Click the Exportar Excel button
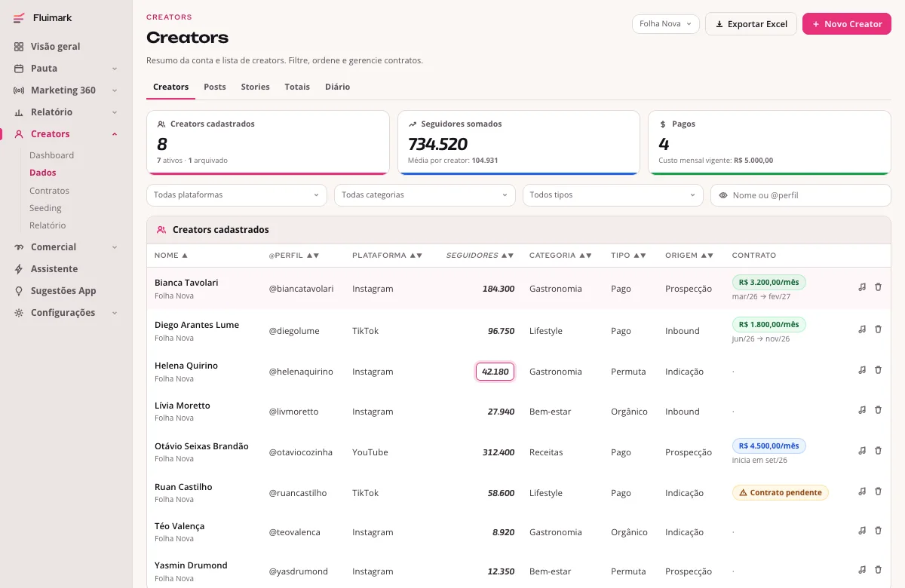The image size is (905, 588). (751, 24)
